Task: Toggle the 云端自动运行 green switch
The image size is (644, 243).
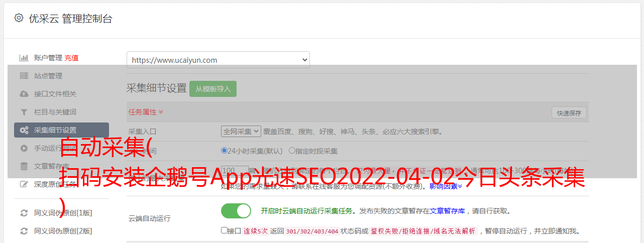Action: pyautogui.click(x=236, y=211)
